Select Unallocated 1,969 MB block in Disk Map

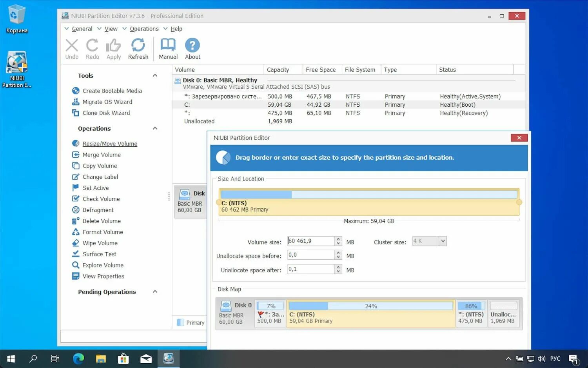click(x=504, y=313)
